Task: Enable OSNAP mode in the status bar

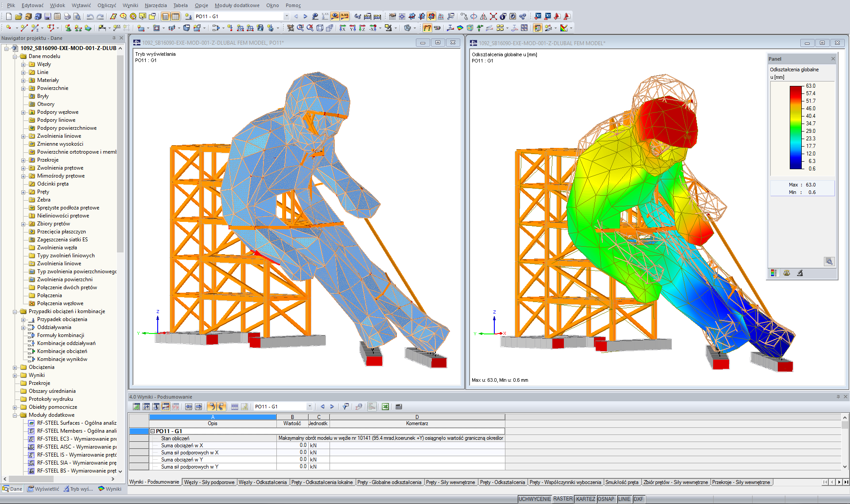Action: 606,499
